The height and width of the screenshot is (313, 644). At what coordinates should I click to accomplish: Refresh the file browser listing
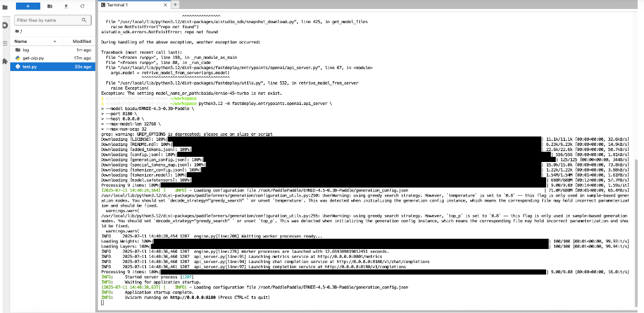coord(82,6)
